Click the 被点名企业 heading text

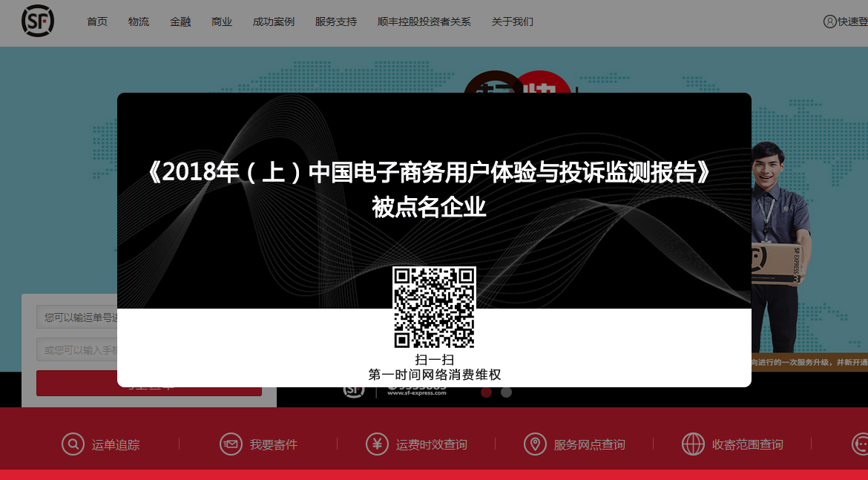(429, 208)
